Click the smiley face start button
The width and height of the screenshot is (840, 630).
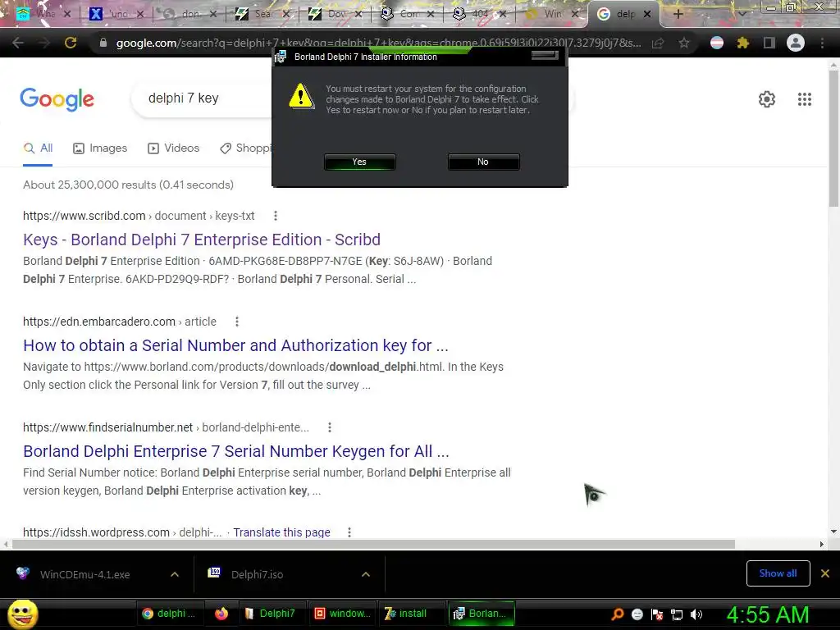[x=23, y=614]
